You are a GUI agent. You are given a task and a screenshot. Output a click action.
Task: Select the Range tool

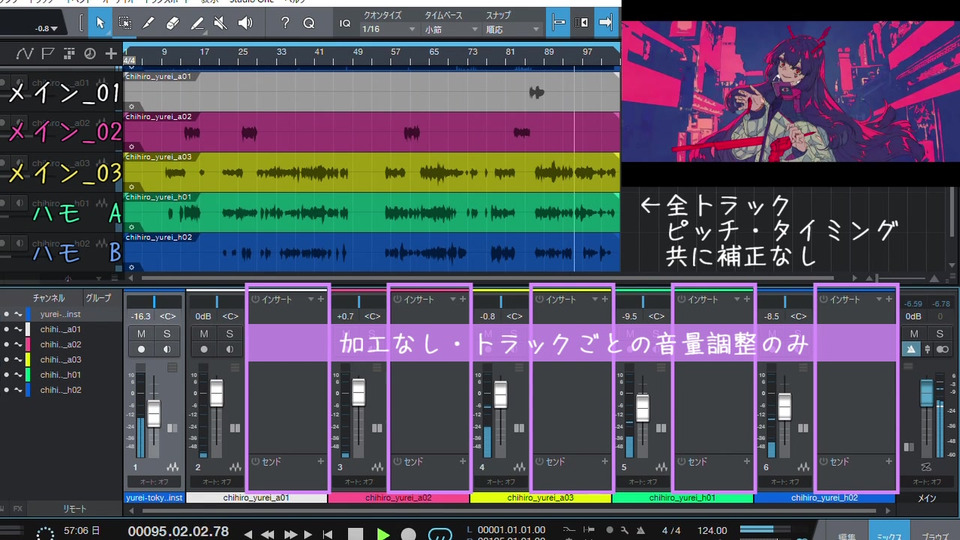click(124, 23)
